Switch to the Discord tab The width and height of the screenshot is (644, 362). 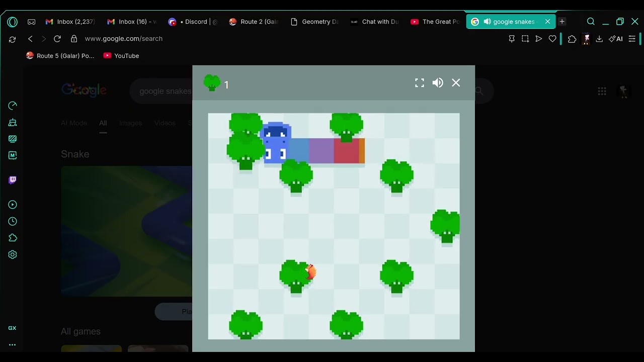[193, 22]
